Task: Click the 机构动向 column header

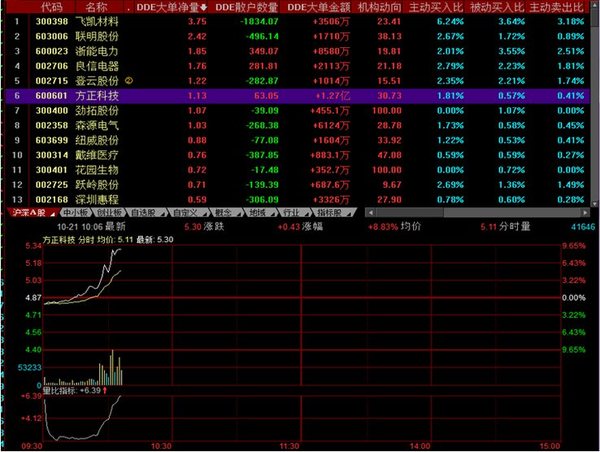Action: (x=380, y=7)
